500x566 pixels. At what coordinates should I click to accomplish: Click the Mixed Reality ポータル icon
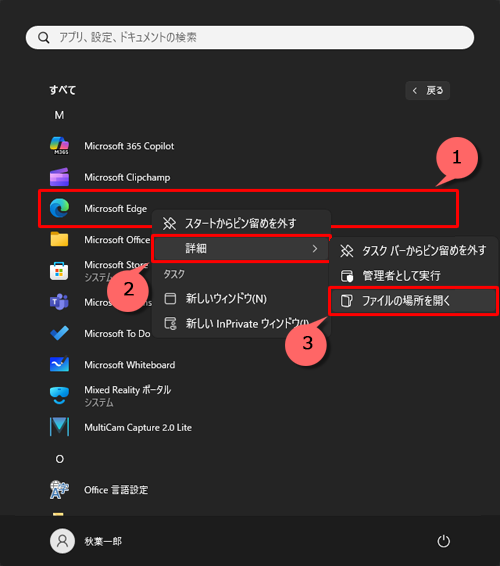[x=59, y=396]
